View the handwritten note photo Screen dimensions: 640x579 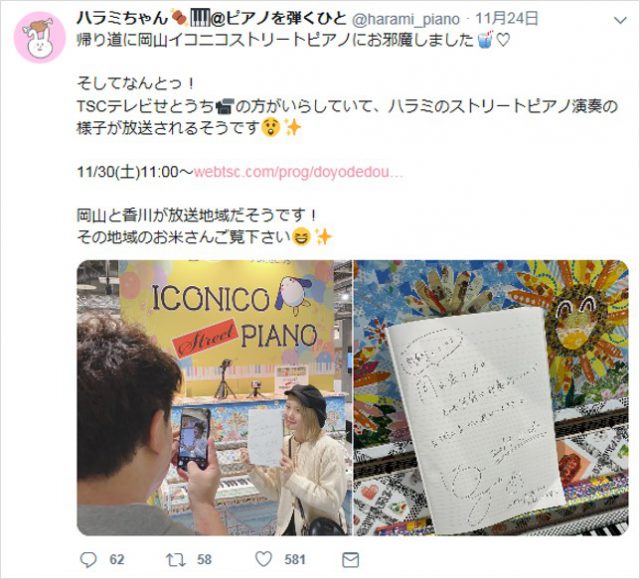coord(491,397)
